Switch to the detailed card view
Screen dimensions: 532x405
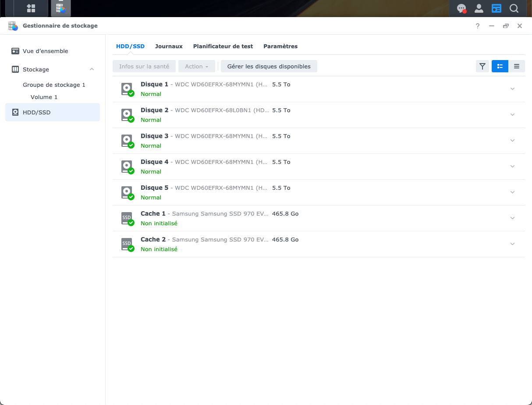(500, 66)
